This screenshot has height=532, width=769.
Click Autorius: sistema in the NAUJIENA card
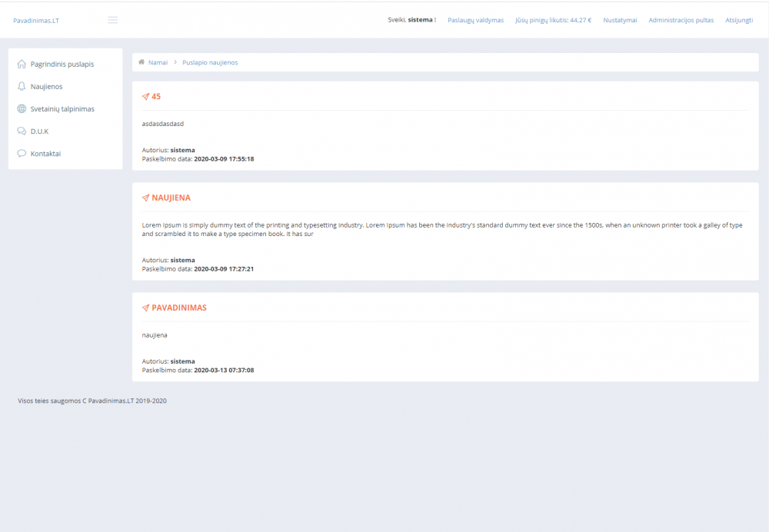coord(168,260)
